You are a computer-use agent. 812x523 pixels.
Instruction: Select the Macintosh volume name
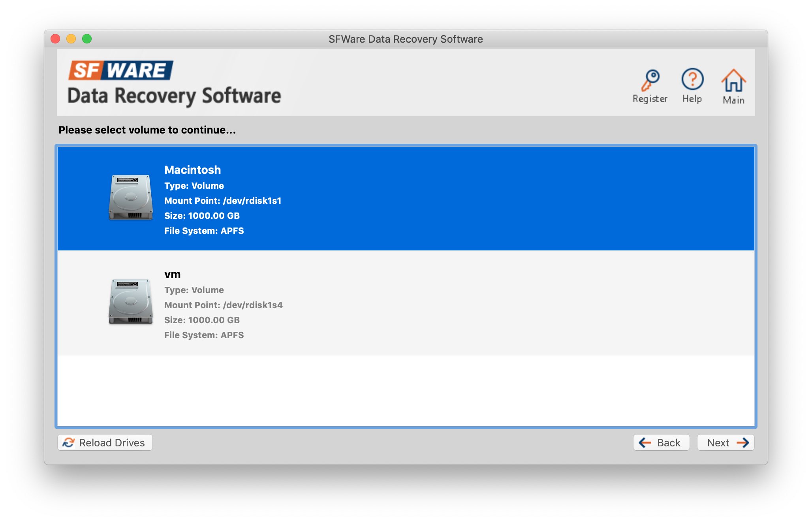(193, 170)
